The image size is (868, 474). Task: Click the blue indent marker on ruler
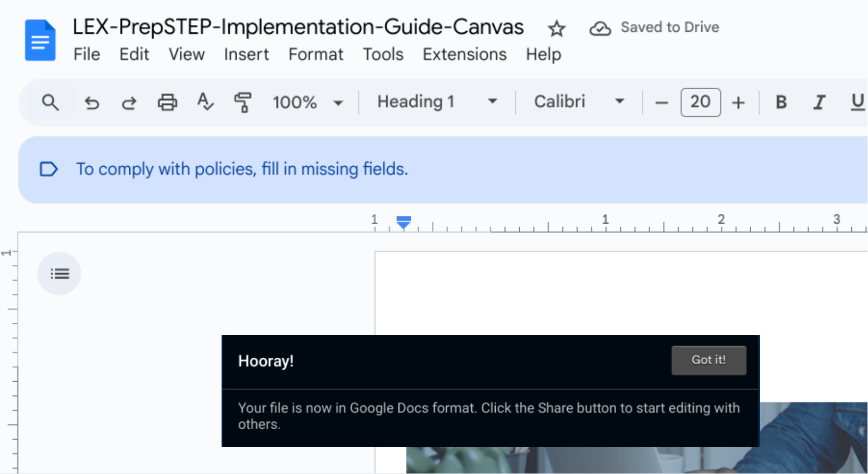404,223
